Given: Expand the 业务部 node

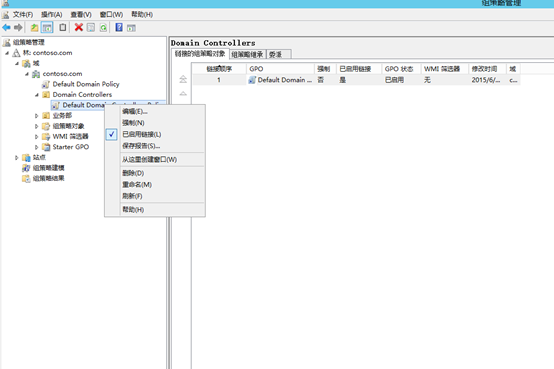Looking at the screenshot, I should pyautogui.click(x=36, y=116).
